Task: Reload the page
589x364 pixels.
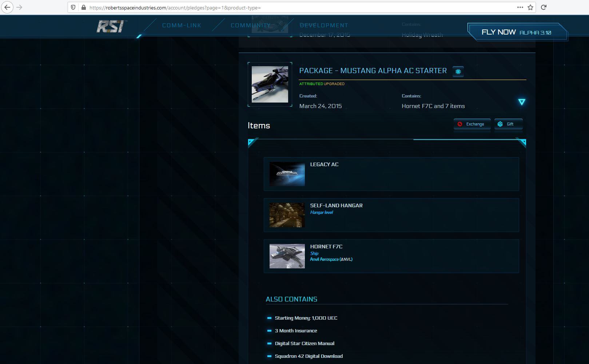Action: coord(544,7)
